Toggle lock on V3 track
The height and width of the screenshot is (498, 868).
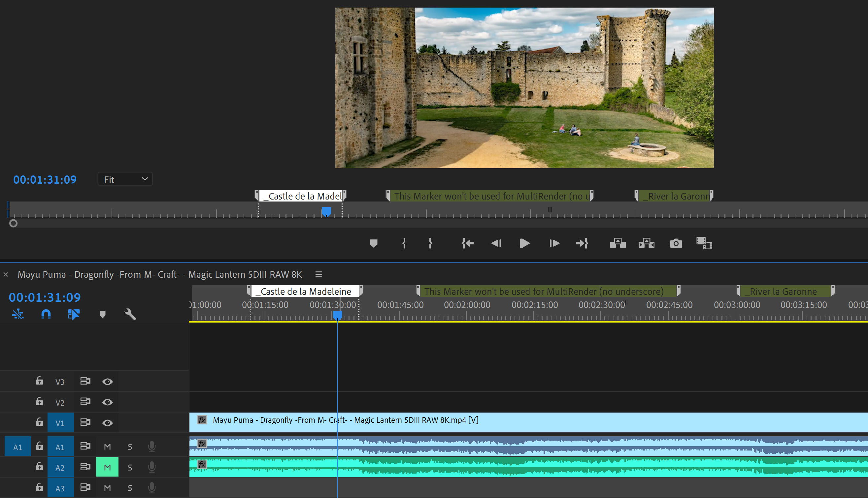point(39,381)
